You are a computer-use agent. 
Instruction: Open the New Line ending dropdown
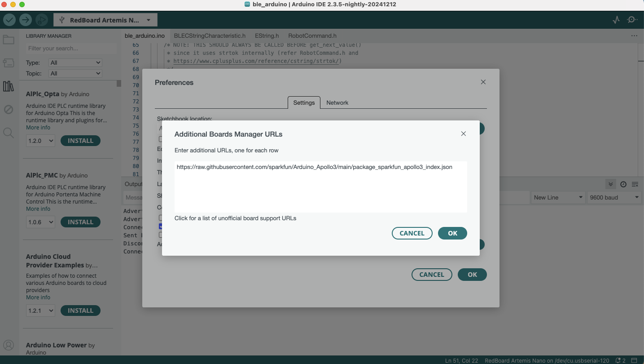(x=558, y=197)
